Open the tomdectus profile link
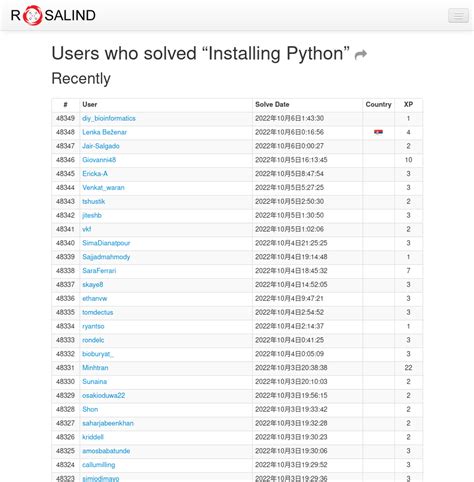 [98, 312]
